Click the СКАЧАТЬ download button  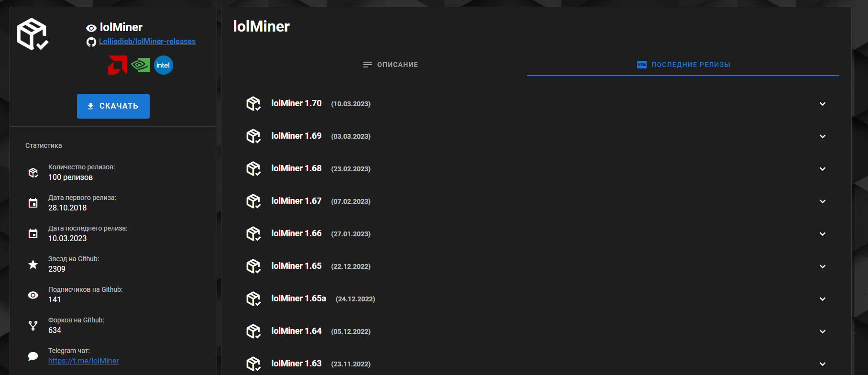click(113, 106)
